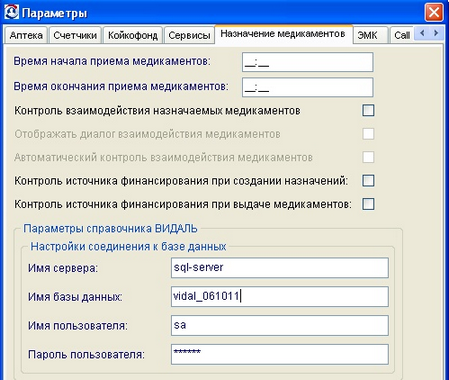Close the Параметры window
The height and width of the screenshot is (380, 449).
click(434, 13)
